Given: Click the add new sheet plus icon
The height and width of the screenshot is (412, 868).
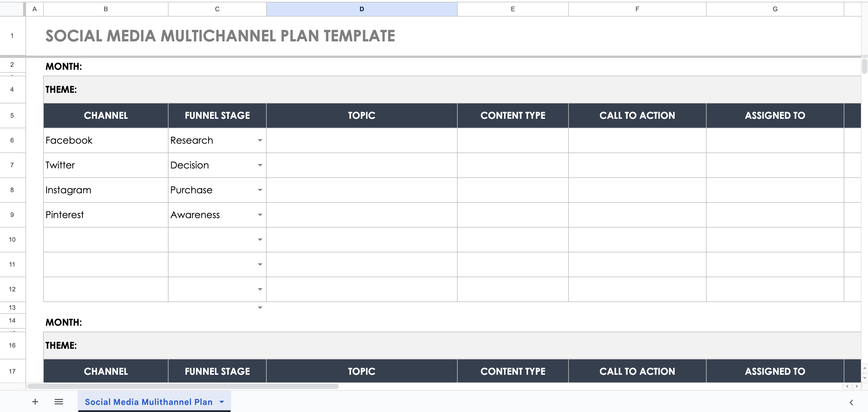Looking at the screenshot, I should [35, 402].
